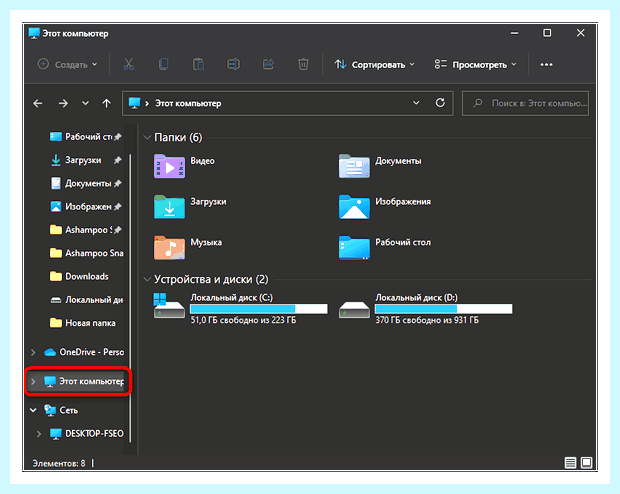Screen dimensions: 620x494
Task: Click the sidebar vertical scrollbar
Action: click(130, 297)
